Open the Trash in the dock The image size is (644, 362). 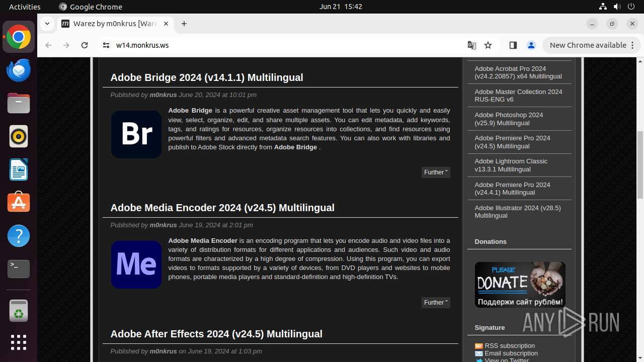click(19, 310)
